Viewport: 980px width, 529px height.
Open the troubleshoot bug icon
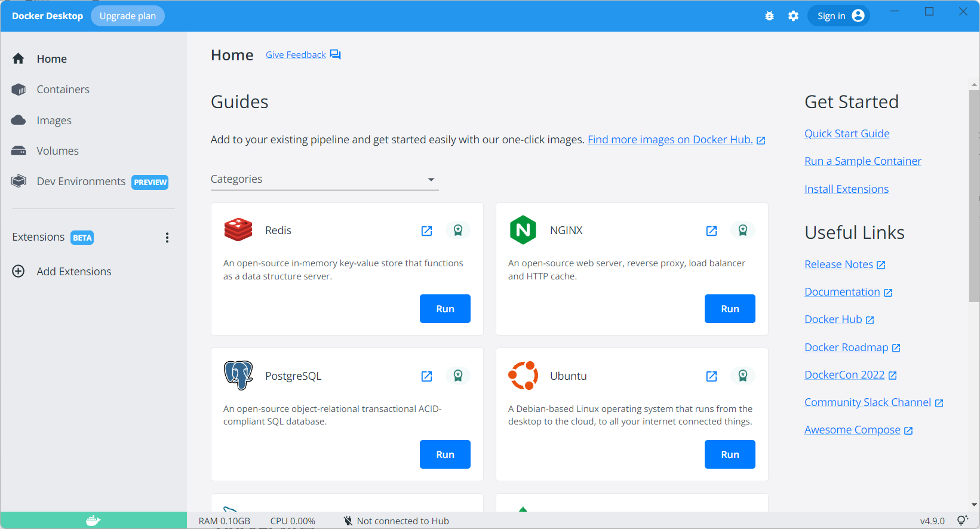(x=769, y=16)
